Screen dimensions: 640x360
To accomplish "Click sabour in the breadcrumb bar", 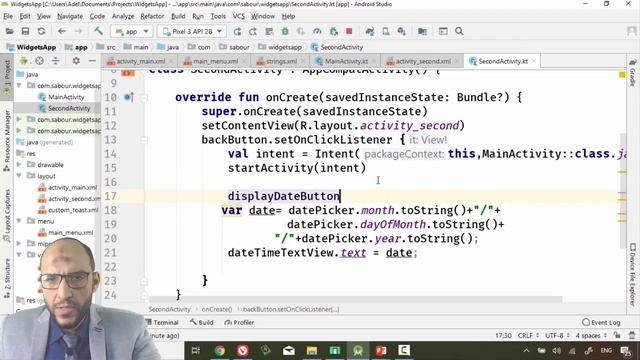I will (235, 47).
